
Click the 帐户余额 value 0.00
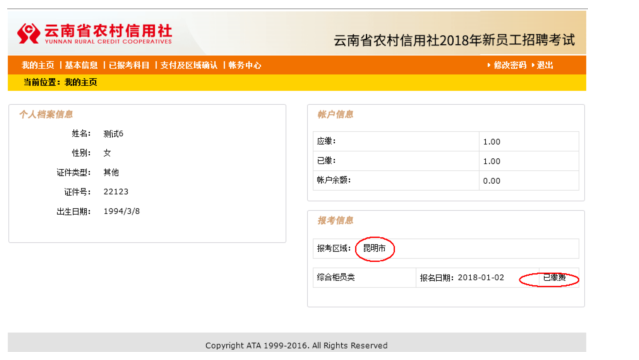pos(491,181)
